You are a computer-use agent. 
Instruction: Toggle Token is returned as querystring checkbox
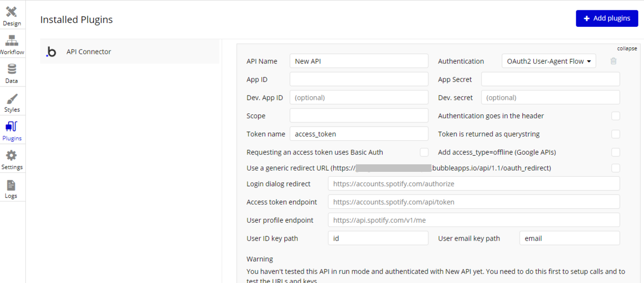tap(616, 134)
